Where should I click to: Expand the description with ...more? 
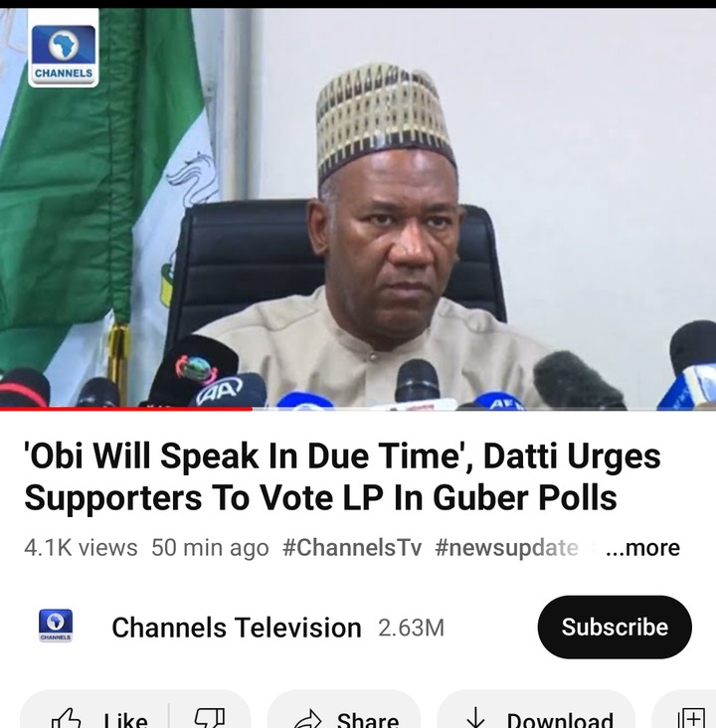(x=642, y=548)
